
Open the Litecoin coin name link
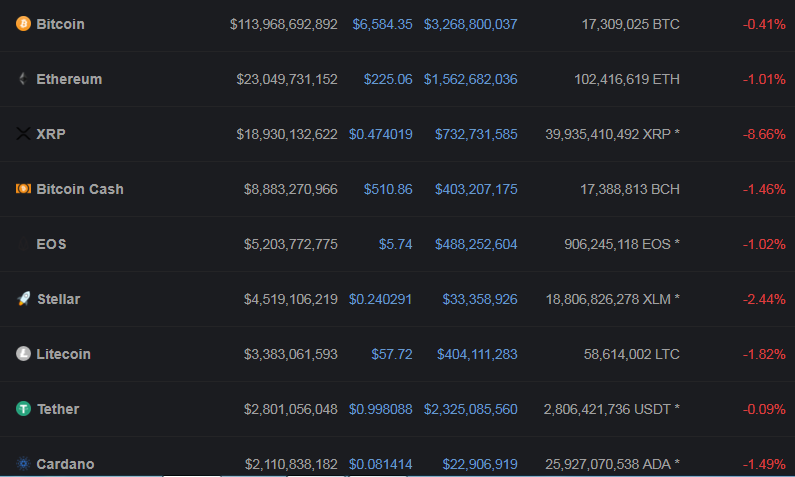(63, 354)
